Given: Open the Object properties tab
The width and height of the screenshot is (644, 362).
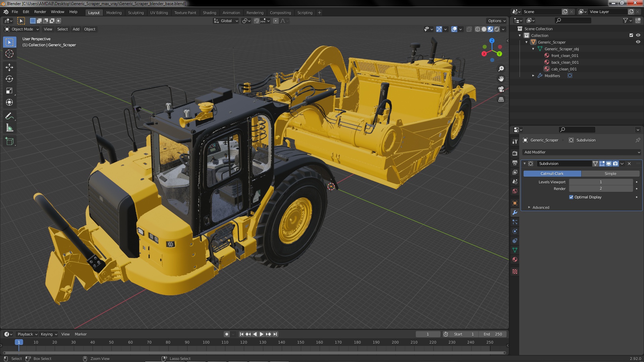Looking at the screenshot, I should point(515,203).
